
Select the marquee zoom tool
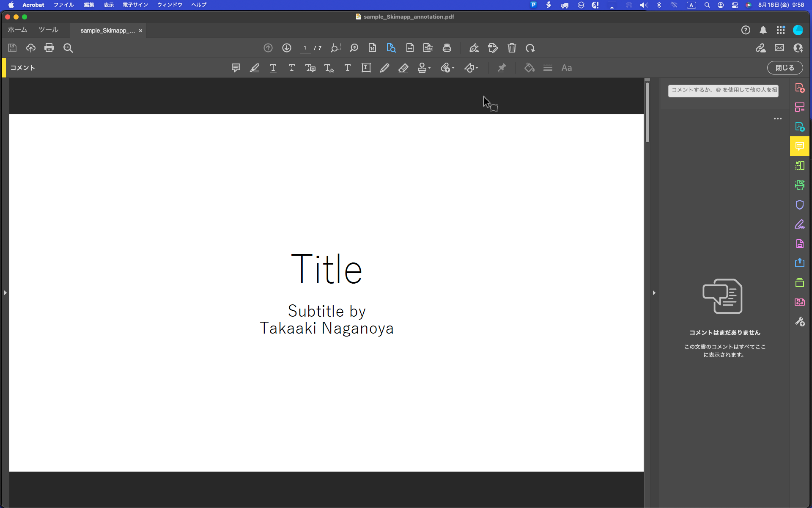[335, 48]
